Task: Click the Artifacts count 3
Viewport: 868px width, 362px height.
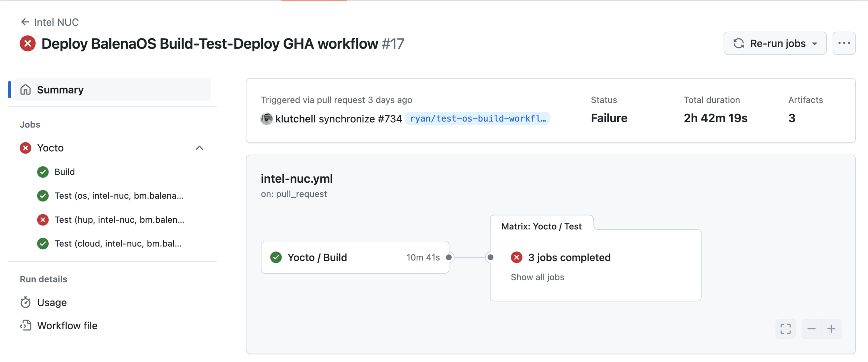Action: click(792, 118)
